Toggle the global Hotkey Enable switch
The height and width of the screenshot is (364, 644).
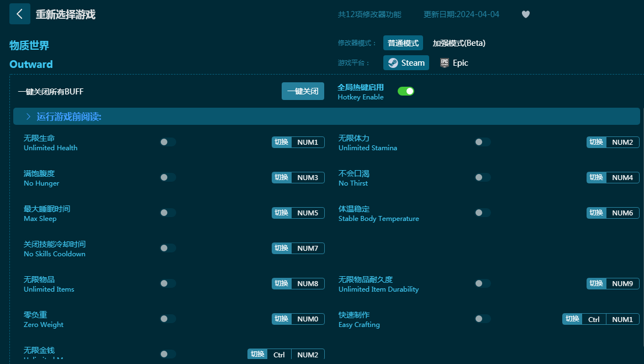[x=406, y=91]
